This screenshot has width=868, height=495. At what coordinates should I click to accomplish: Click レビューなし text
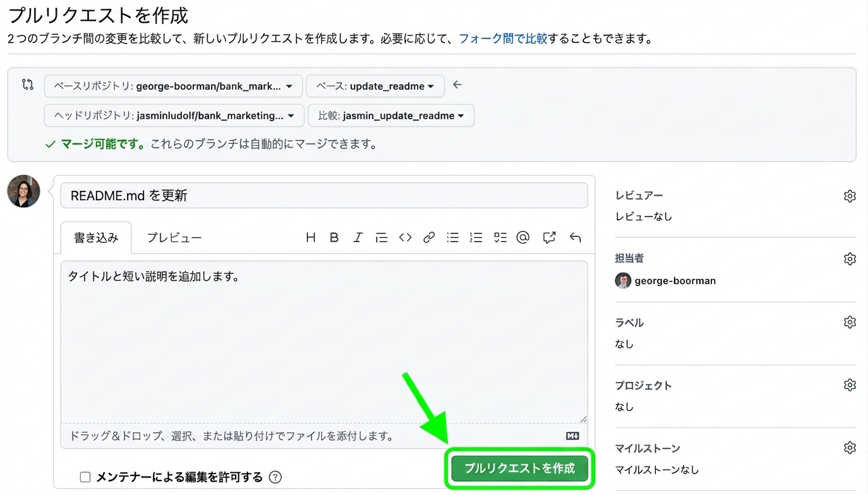[644, 217]
